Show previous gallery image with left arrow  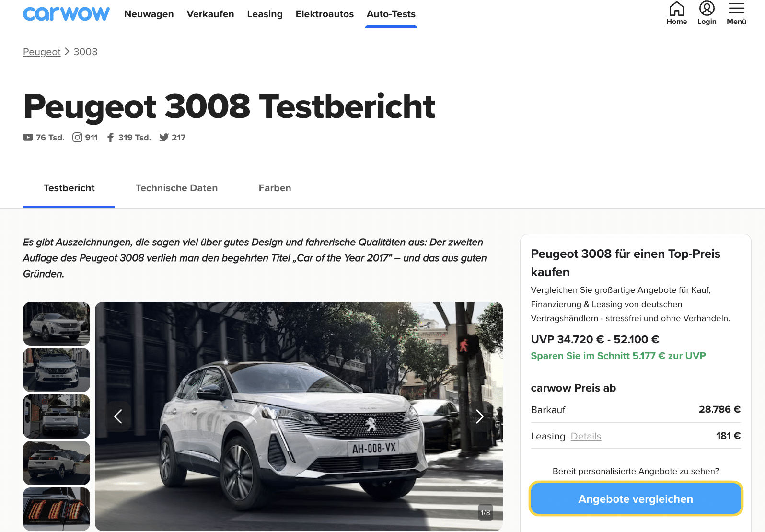tap(118, 416)
